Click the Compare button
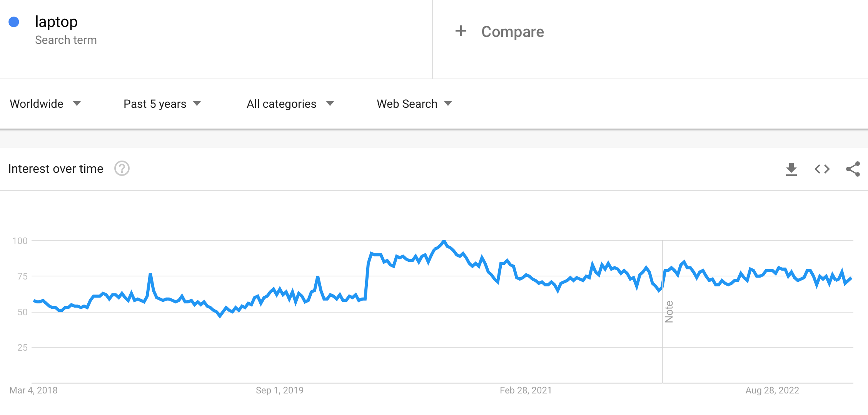Viewport: 868px width, 415px height. pos(512,32)
